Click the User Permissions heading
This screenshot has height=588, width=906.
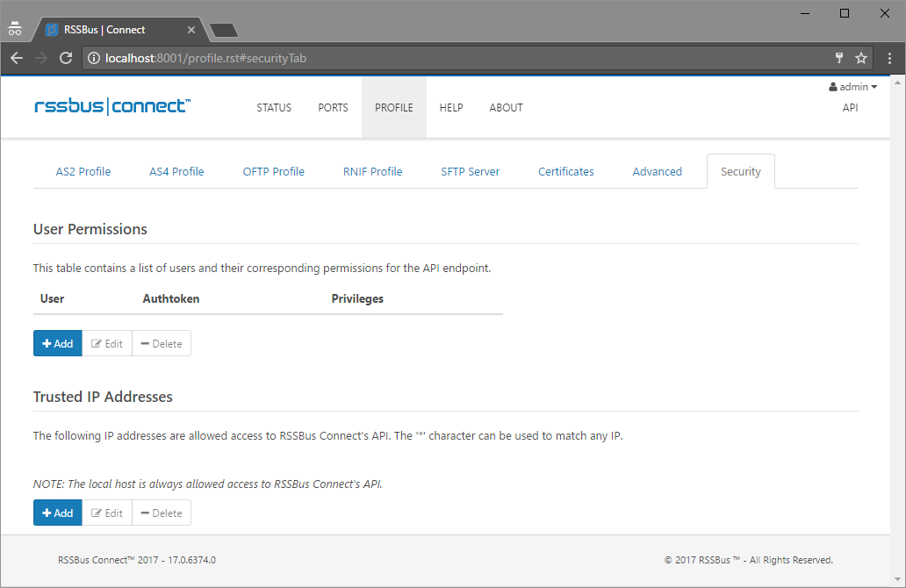click(x=90, y=229)
